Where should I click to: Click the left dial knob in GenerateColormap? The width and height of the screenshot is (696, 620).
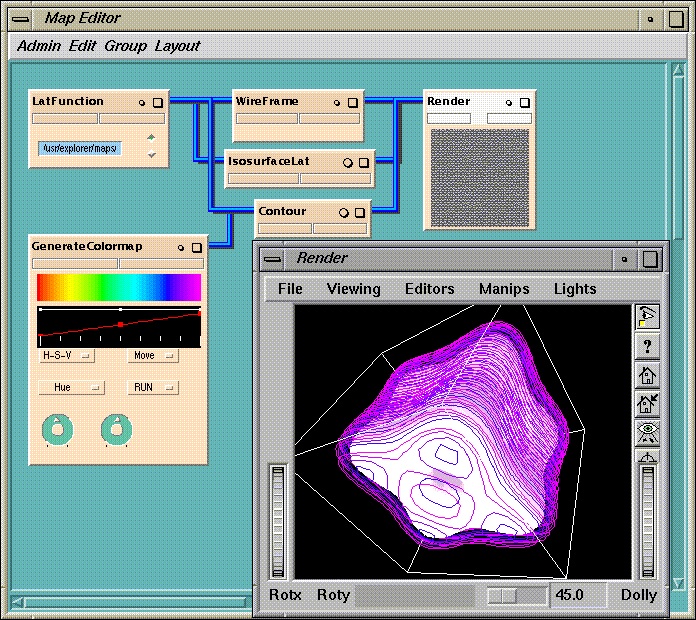pos(59,429)
